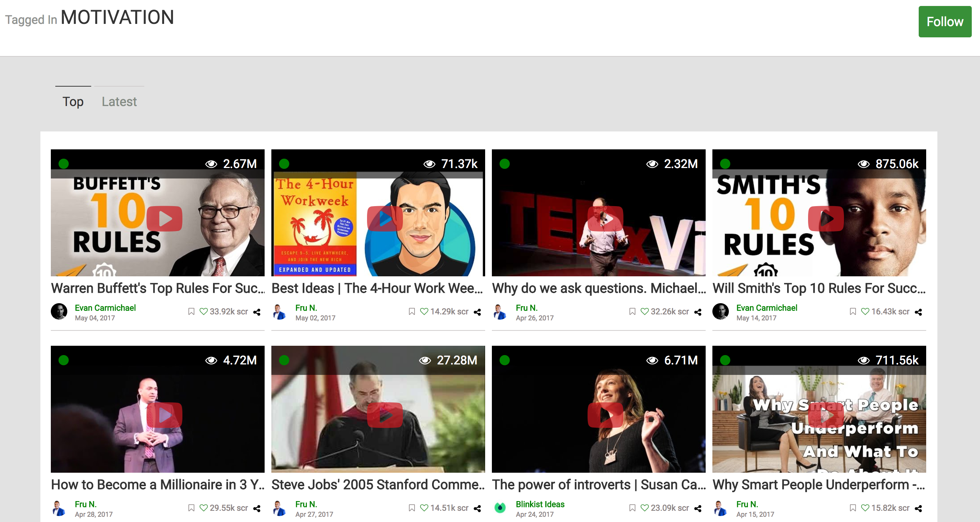Viewport: 980px width, 522px height.
Task: Bookmark the Steve Jobs Stanford Commencement video
Action: [412, 508]
